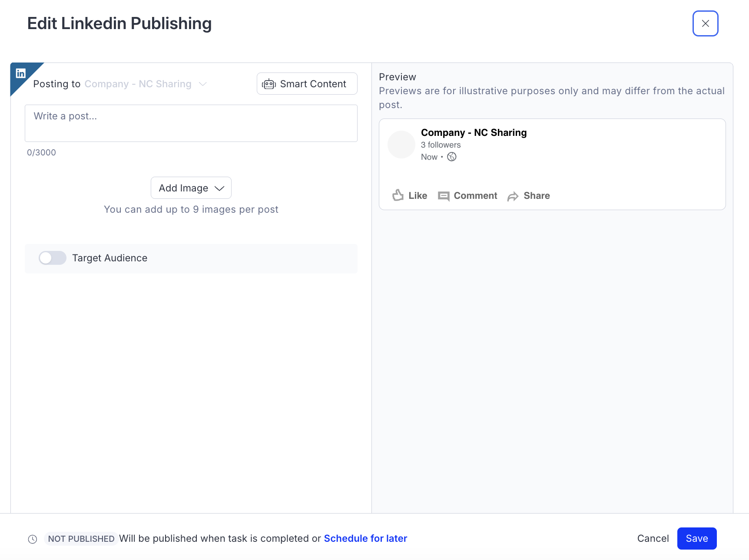Expand the Add Image dropdown
The image size is (749, 560).
[x=191, y=188]
